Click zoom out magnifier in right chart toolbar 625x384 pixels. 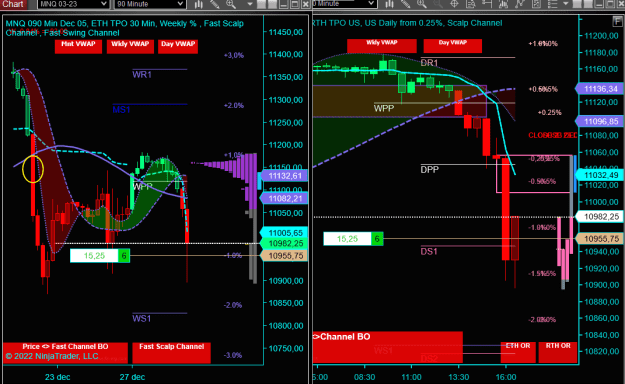(x=438, y=4)
